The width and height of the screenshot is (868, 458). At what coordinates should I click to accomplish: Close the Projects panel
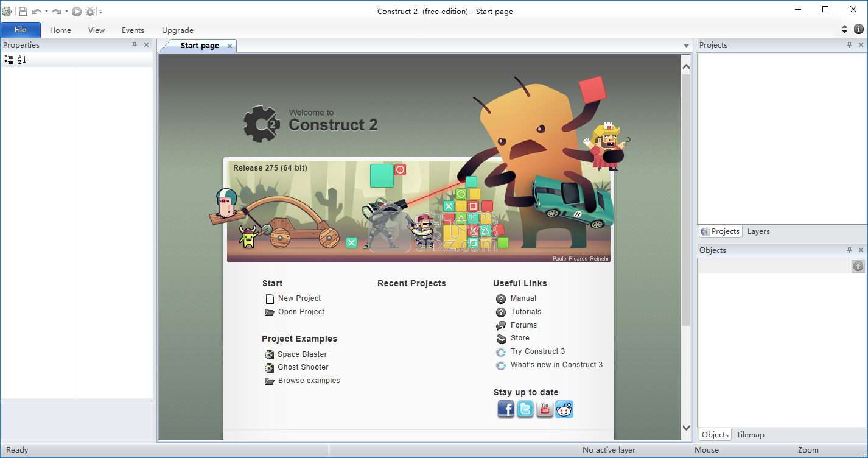861,45
